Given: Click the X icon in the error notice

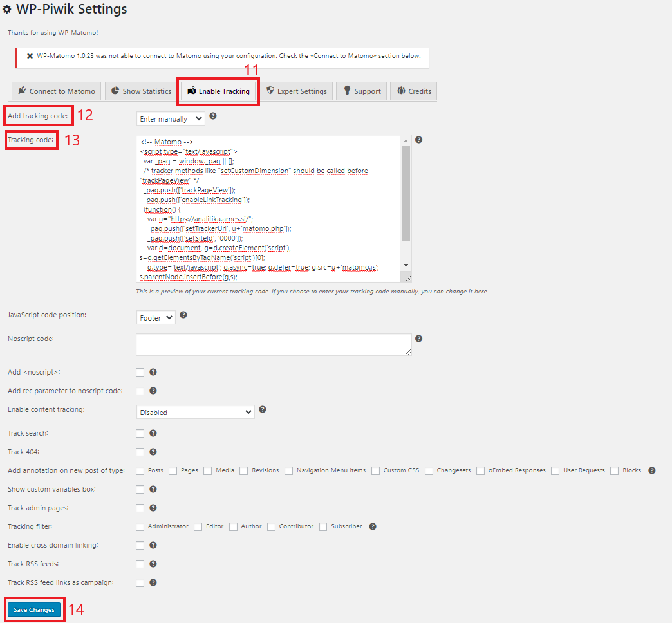Looking at the screenshot, I should point(30,56).
